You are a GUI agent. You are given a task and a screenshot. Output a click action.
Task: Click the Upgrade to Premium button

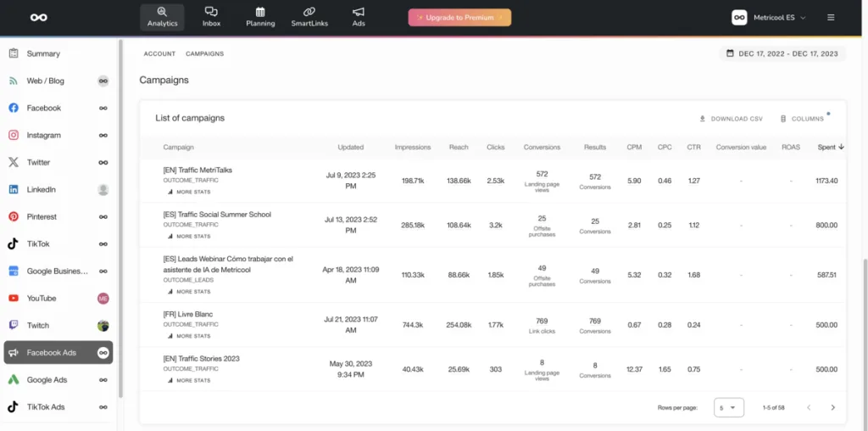pyautogui.click(x=459, y=18)
